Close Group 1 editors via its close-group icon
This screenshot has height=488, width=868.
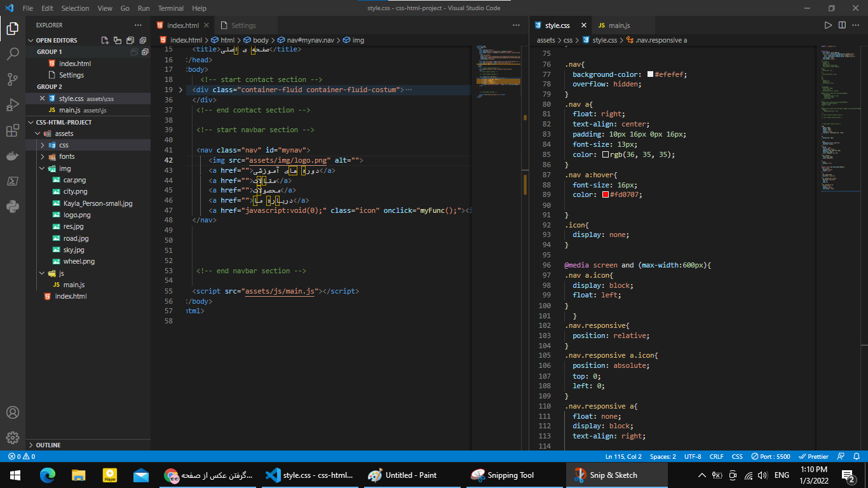click(144, 51)
